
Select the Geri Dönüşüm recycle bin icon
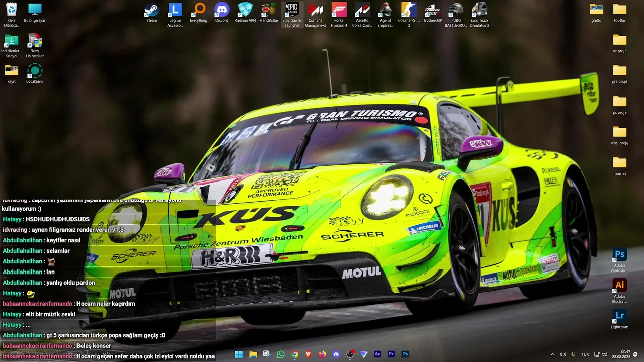click(x=11, y=15)
